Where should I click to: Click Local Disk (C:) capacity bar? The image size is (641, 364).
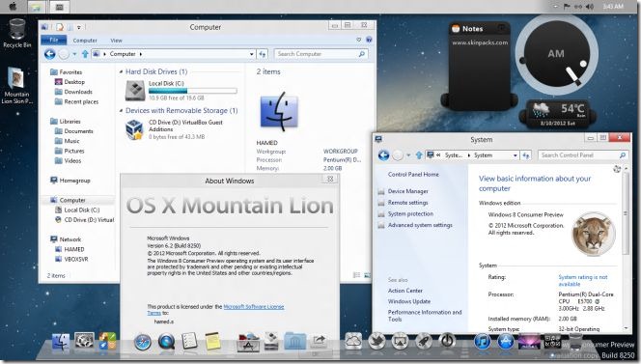click(x=192, y=91)
